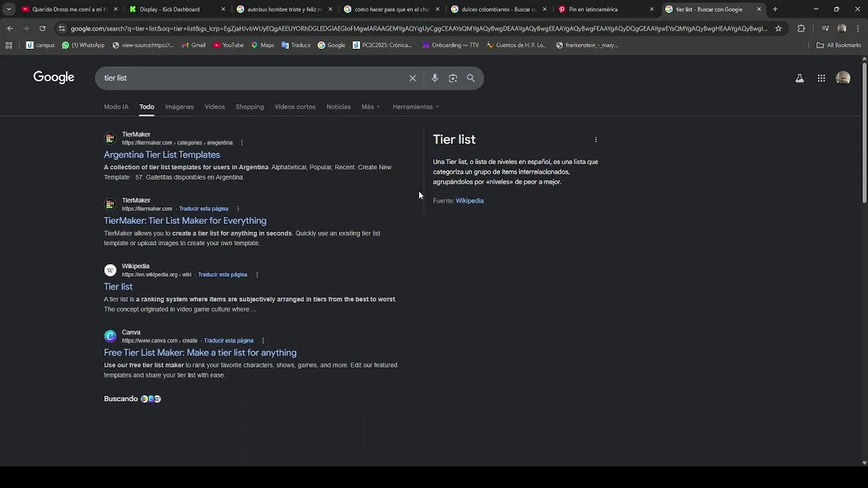The width and height of the screenshot is (868, 488).
Task: Open the PC2C2025: Crónica bookmark
Action: (382, 45)
